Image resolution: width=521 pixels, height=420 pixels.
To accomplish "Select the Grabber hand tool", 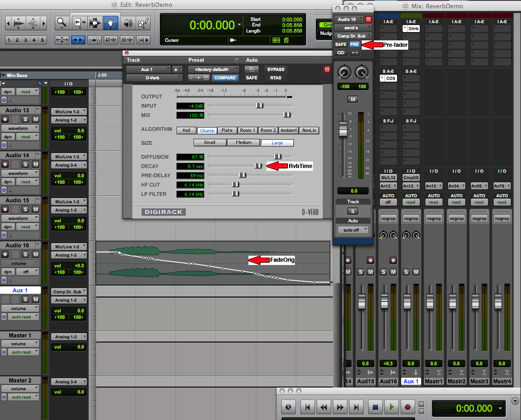I will pos(111,22).
